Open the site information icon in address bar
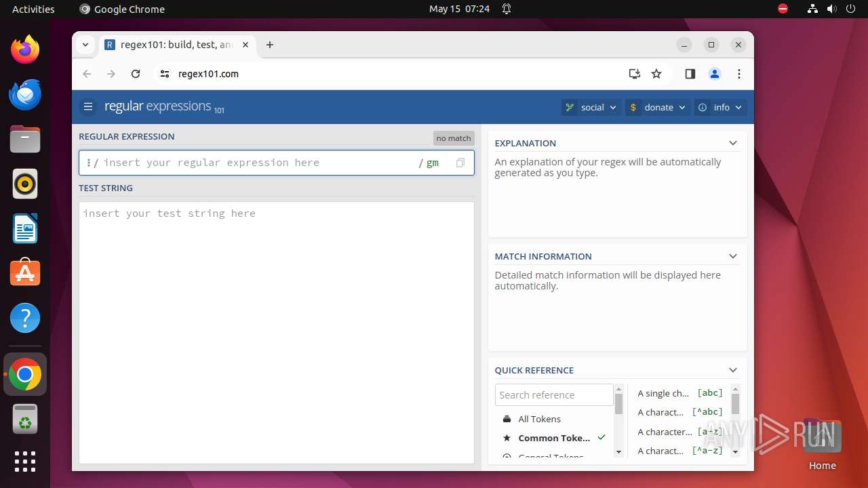 click(164, 74)
